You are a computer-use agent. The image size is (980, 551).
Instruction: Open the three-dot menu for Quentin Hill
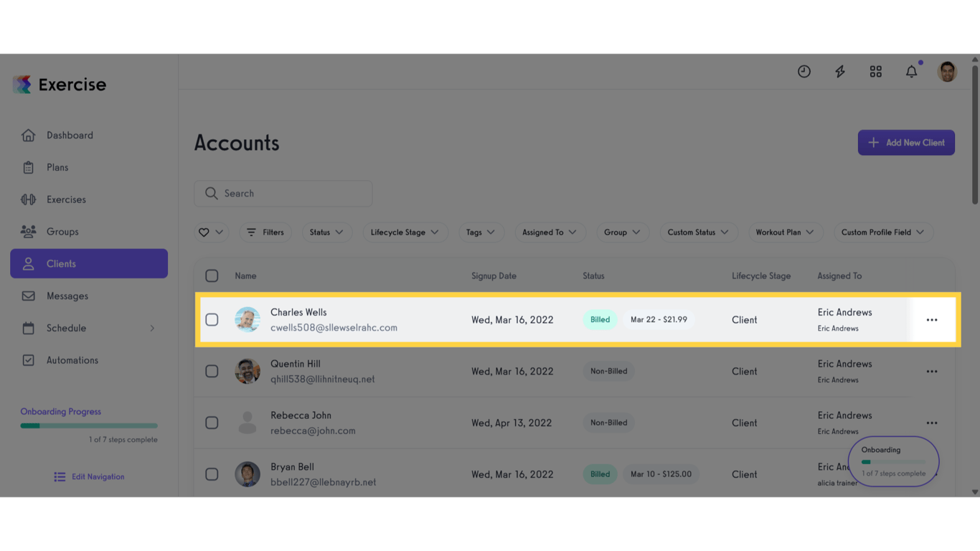(932, 371)
